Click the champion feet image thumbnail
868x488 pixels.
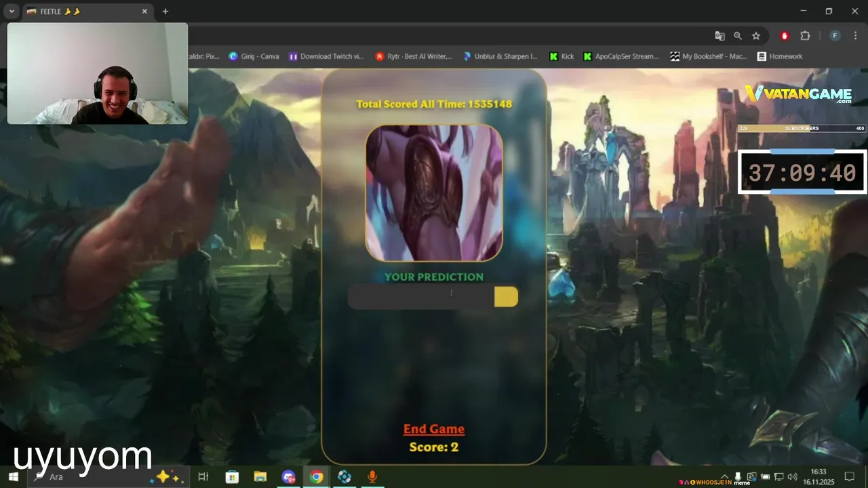tap(434, 193)
